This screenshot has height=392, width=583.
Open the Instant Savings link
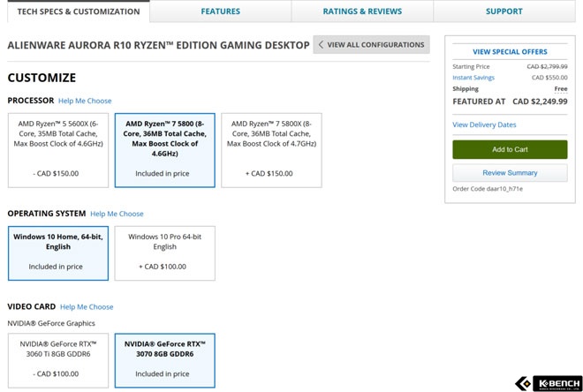tap(473, 78)
